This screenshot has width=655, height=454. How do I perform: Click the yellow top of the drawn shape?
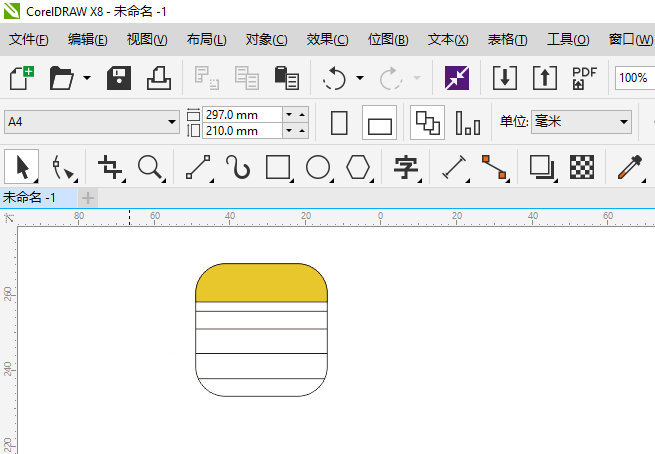pyautogui.click(x=261, y=282)
